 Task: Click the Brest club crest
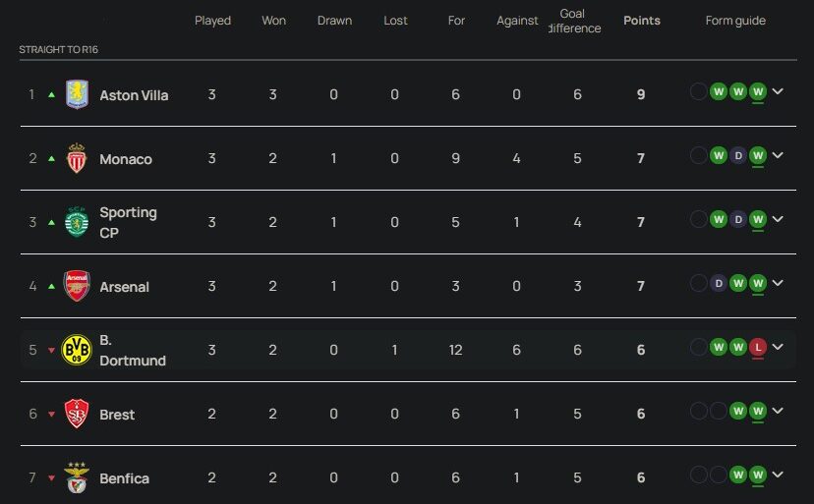point(77,414)
